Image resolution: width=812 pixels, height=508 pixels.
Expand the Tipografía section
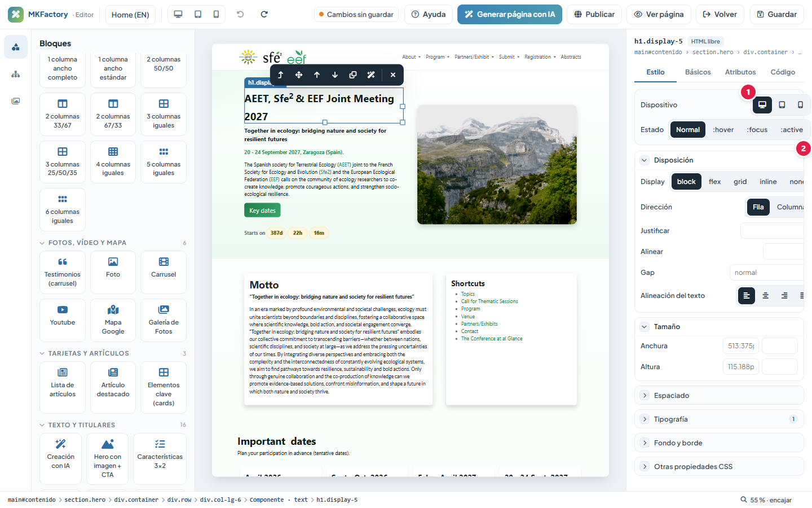pos(719,419)
